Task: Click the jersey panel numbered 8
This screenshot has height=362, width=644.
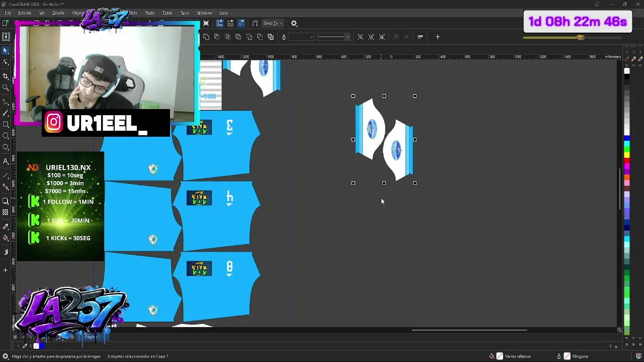Action: (217, 287)
